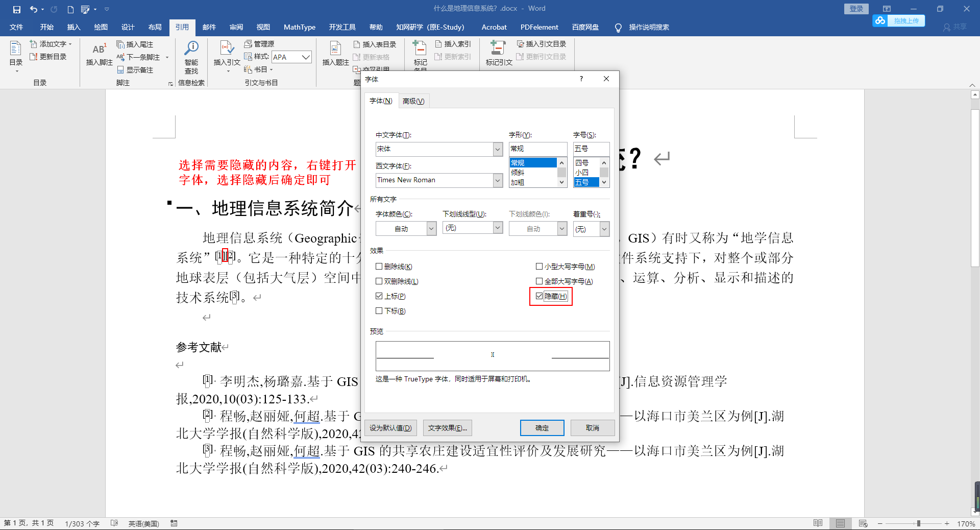Viewport: 980px width, 530px height.
Task: Click the Baidu cloud upload icon
Action: [x=880, y=20]
